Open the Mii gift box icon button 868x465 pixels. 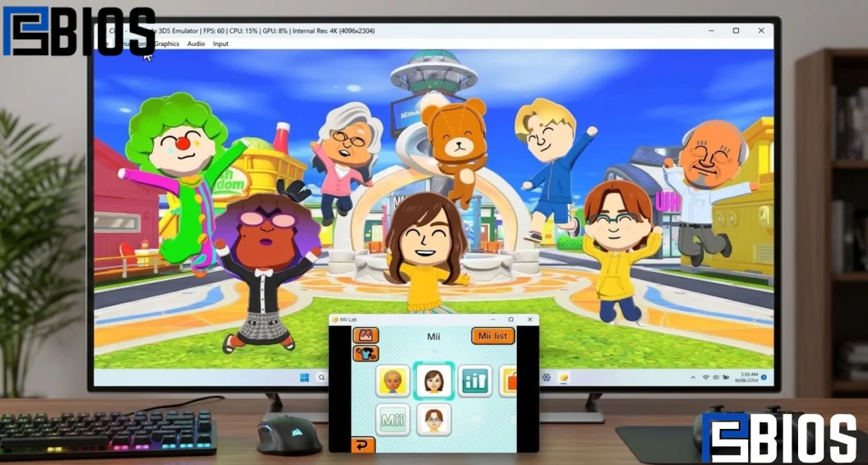(366, 335)
